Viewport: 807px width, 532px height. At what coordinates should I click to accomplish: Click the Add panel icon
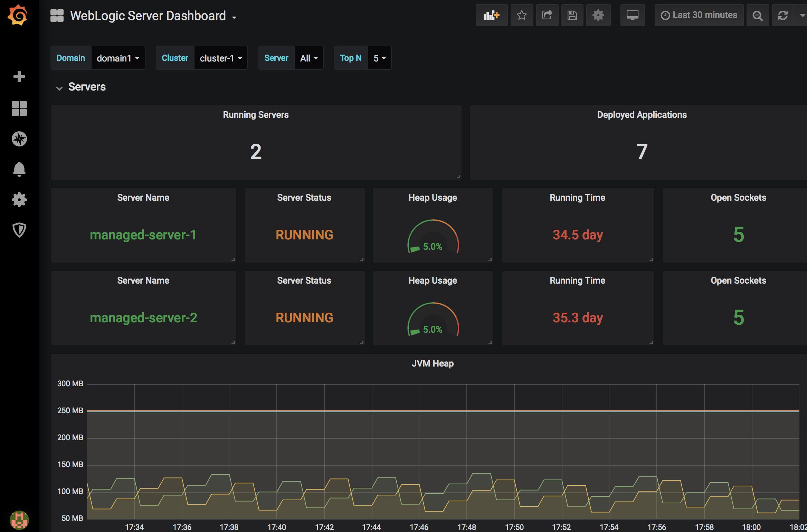(x=491, y=16)
